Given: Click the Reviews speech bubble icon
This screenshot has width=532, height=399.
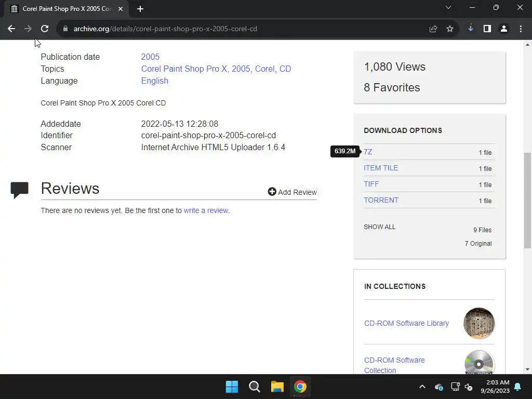Looking at the screenshot, I should [x=19, y=190].
